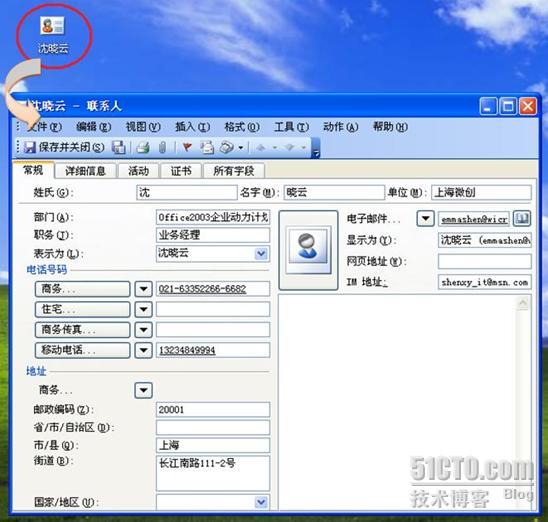Open the 沈晓云 contact desktop icon
548x522 pixels.
click(53, 35)
